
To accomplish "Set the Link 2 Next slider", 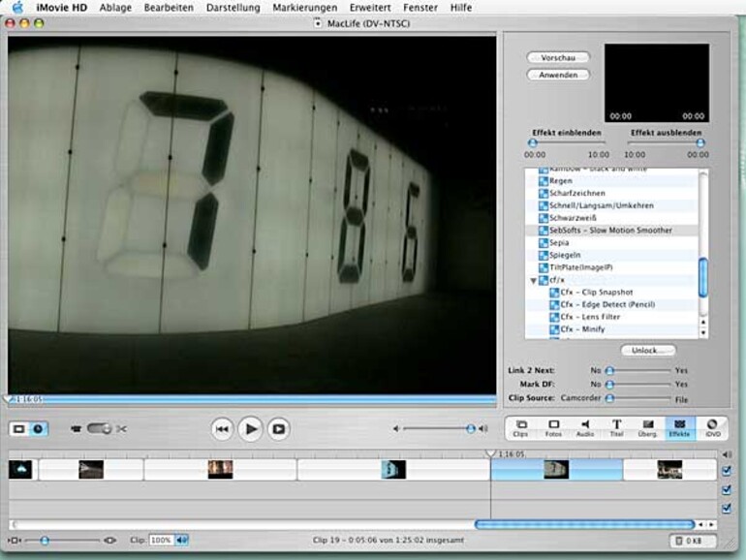I will (609, 370).
